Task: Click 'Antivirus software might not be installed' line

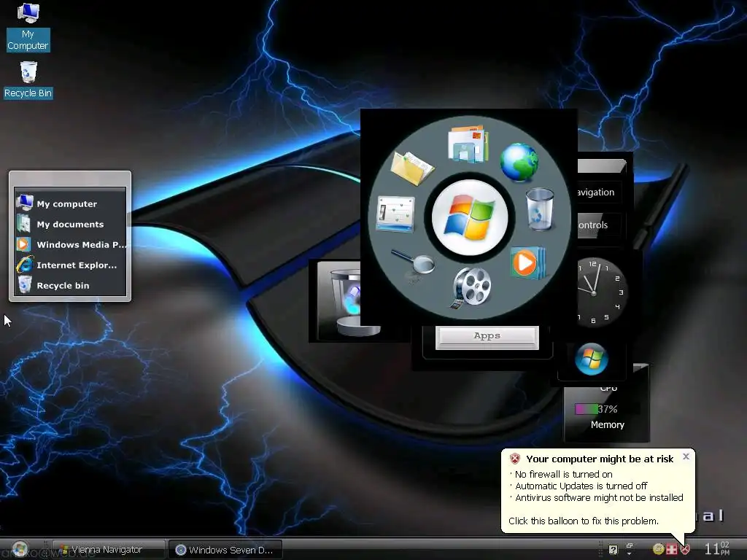Action: [600, 497]
